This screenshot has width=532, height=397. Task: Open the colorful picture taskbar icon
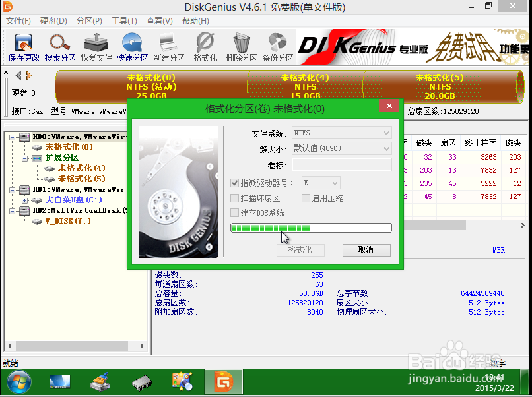pyautogui.click(x=182, y=381)
